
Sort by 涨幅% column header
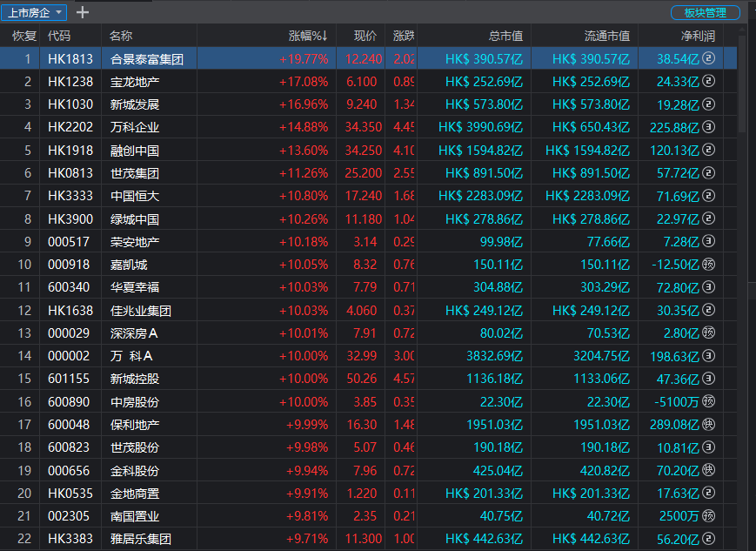[307, 36]
